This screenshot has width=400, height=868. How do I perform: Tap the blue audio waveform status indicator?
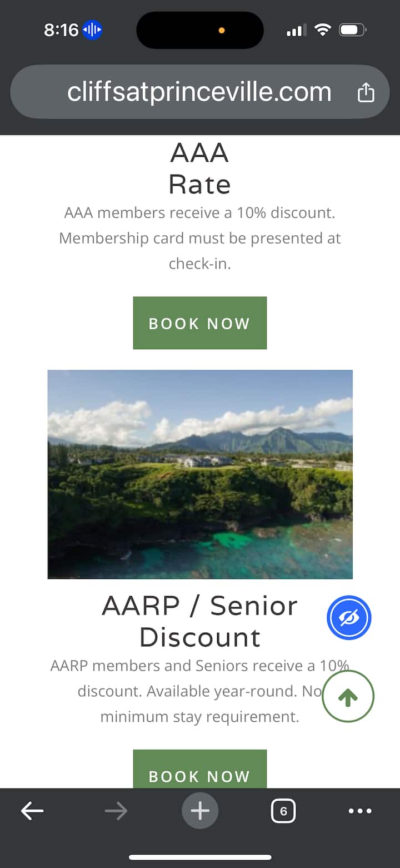click(x=92, y=30)
